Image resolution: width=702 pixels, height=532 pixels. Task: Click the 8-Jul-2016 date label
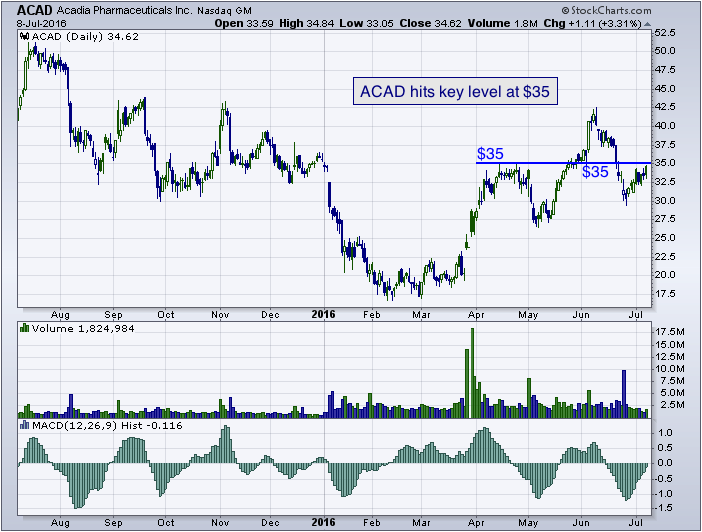coord(42,23)
